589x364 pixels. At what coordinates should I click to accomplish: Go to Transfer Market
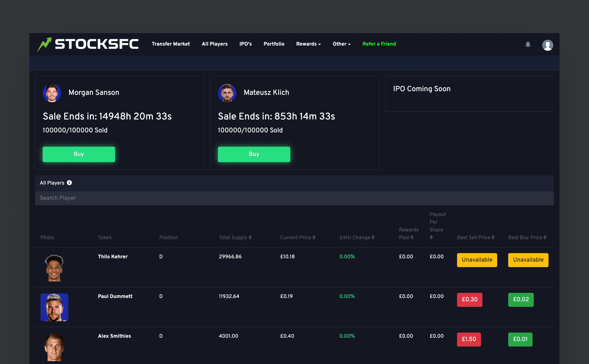(x=171, y=44)
